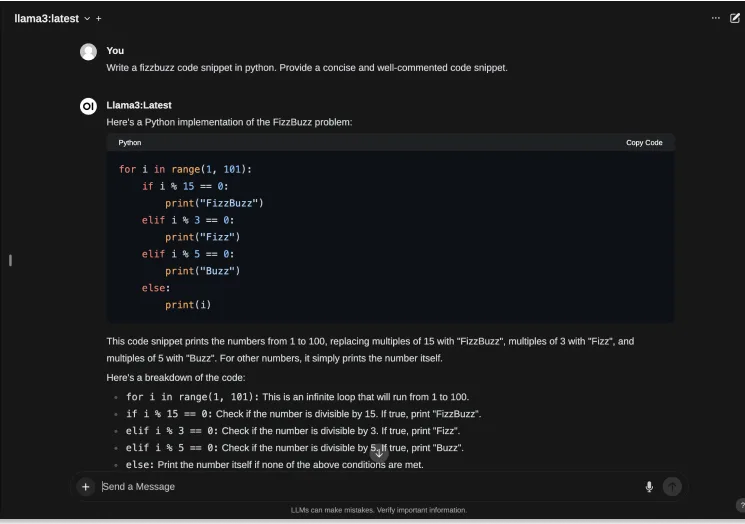745x524 pixels.
Task: Copy the Python code with Copy Code
Action: [644, 143]
